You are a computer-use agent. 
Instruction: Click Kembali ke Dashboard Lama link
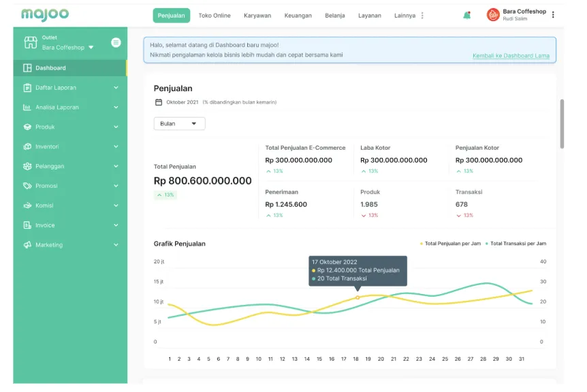pos(511,56)
